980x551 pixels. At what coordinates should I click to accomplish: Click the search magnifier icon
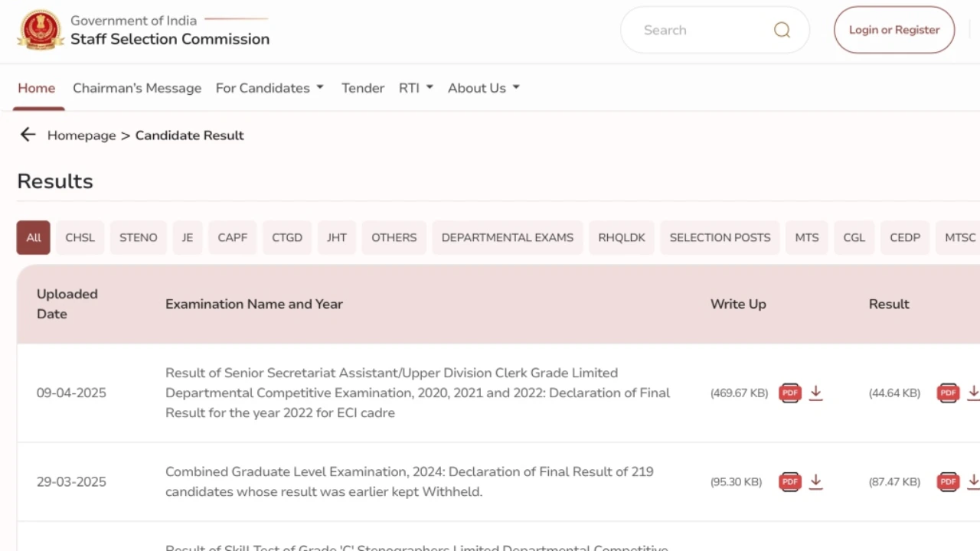(x=782, y=30)
